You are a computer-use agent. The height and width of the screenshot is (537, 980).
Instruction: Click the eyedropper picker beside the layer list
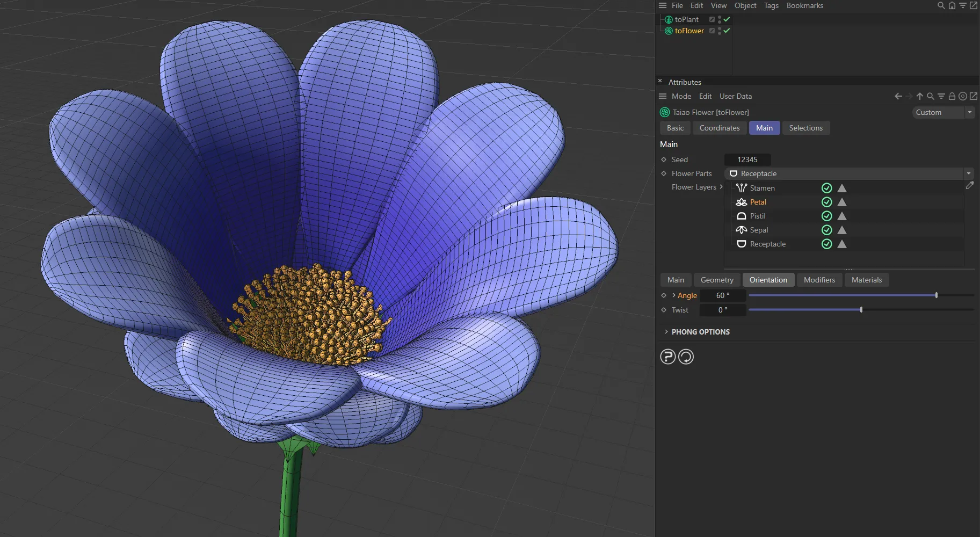coord(971,185)
